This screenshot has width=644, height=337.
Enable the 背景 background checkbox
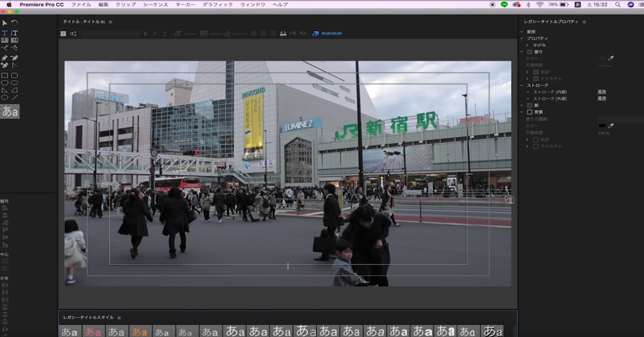[x=530, y=112]
